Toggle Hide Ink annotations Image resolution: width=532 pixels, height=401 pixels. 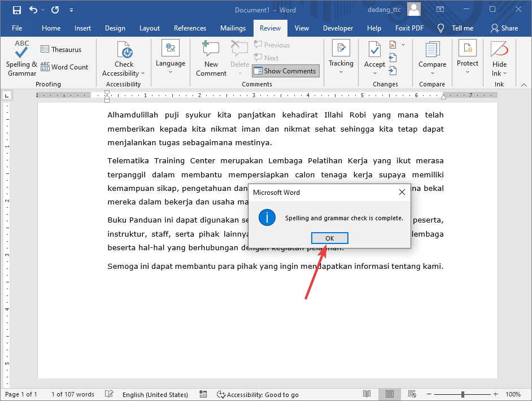499,58
